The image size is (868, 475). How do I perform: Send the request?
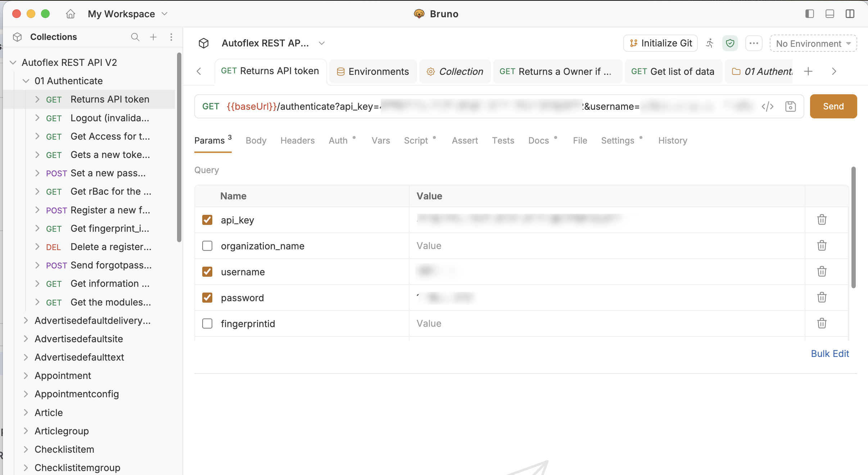pos(833,107)
